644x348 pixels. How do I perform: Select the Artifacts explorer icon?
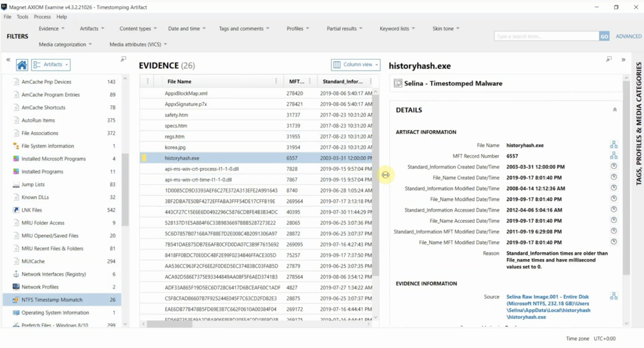[x=36, y=64]
